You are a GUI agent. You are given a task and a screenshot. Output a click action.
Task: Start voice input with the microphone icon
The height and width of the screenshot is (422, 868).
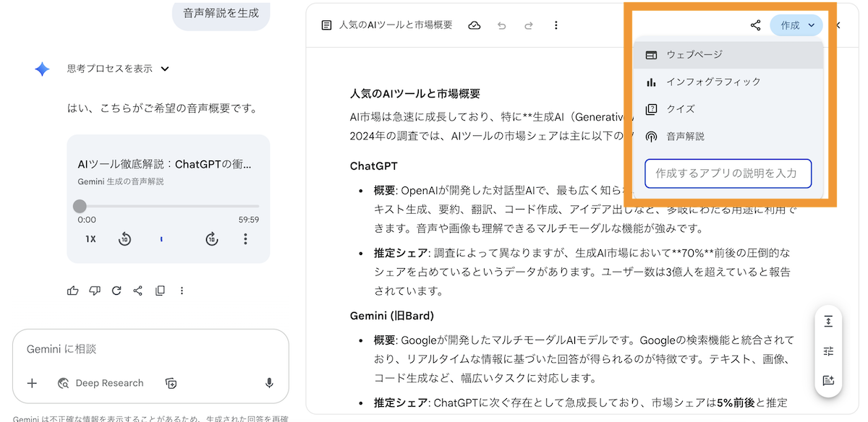point(269,383)
